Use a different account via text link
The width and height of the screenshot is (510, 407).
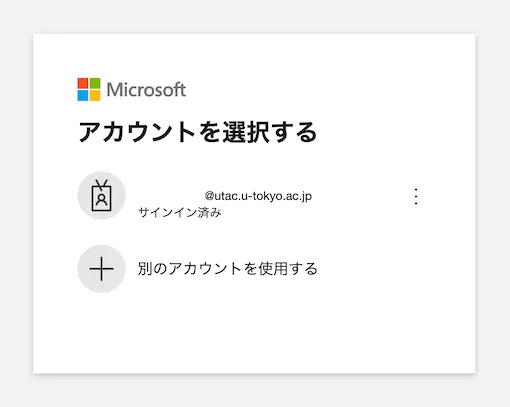tap(228, 269)
